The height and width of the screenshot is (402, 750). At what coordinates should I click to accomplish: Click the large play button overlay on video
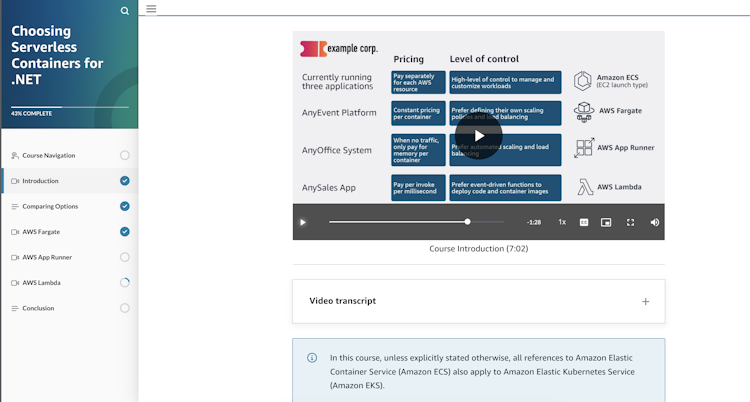(478, 136)
